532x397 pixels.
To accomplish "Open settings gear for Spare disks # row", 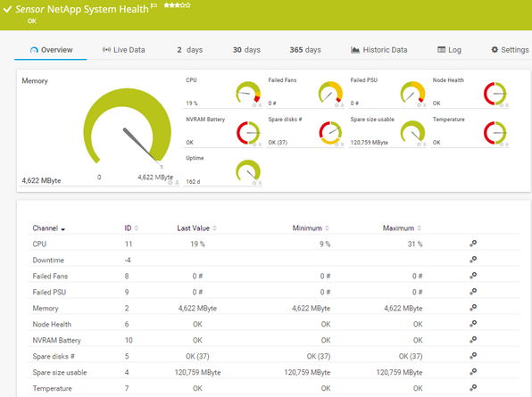I will pos(473,356).
